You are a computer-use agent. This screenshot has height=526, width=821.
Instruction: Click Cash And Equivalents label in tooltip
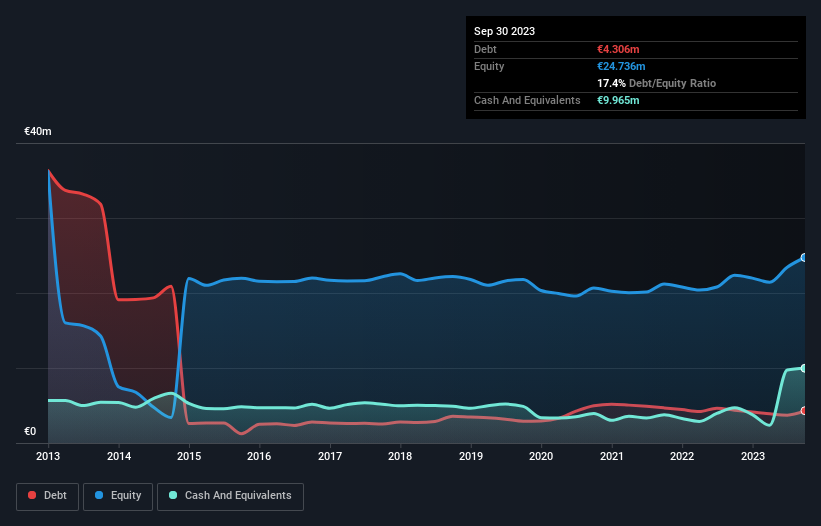(527, 100)
